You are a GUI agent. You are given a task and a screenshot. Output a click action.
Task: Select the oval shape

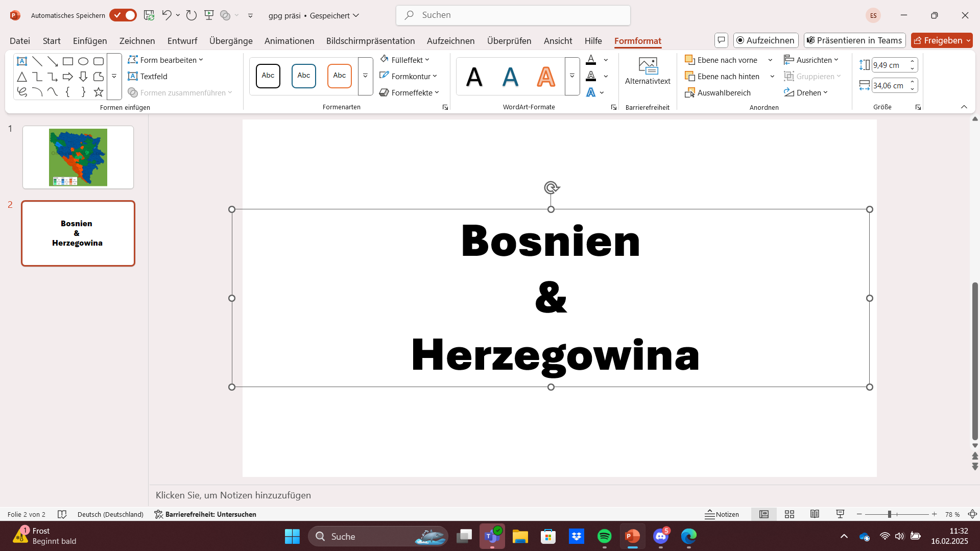(x=83, y=61)
